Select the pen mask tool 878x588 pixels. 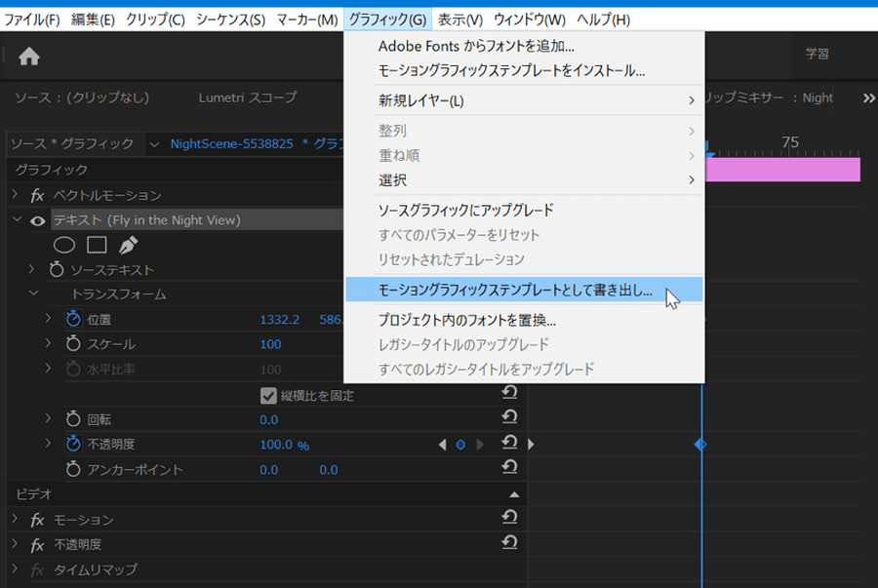(x=129, y=245)
